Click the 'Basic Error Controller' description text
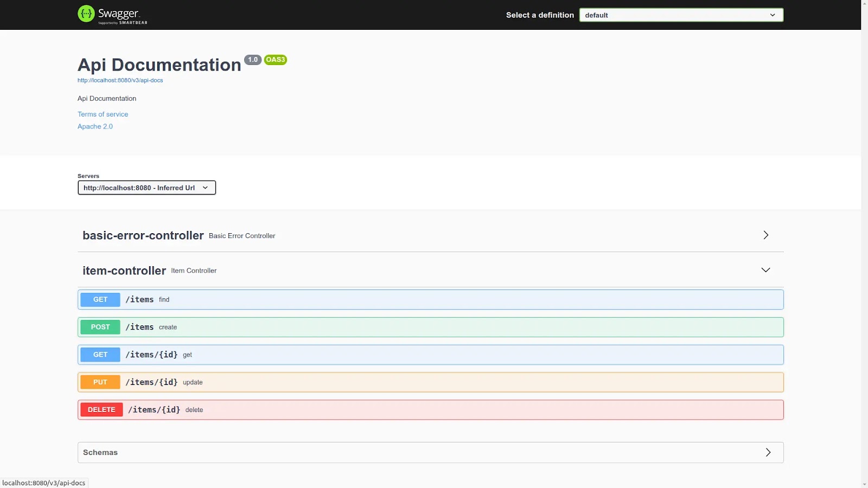The image size is (868, 488). pyautogui.click(x=242, y=236)
